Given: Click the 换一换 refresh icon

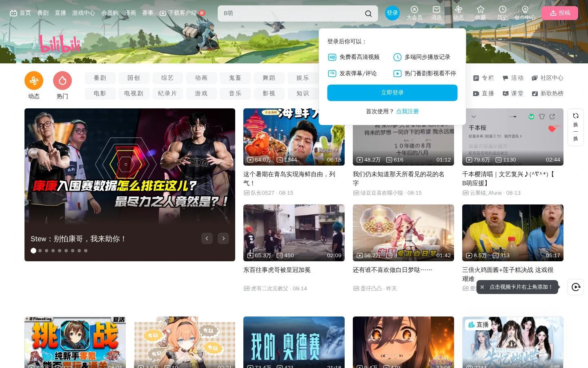Looking at the screenshot, I should pyautogui.click(x=576, y=127).
